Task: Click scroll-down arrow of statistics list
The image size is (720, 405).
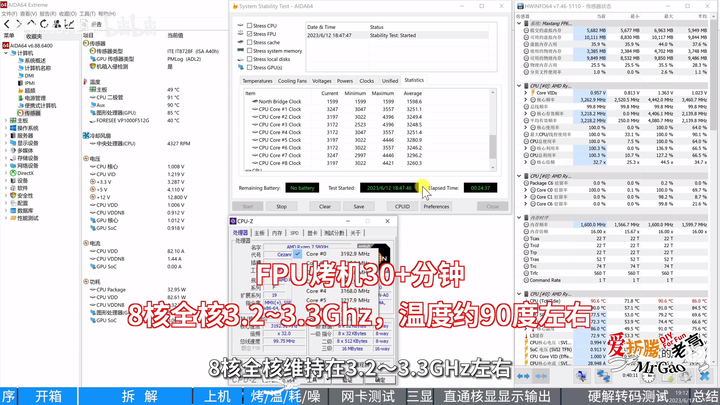Action: click(493, 168)
